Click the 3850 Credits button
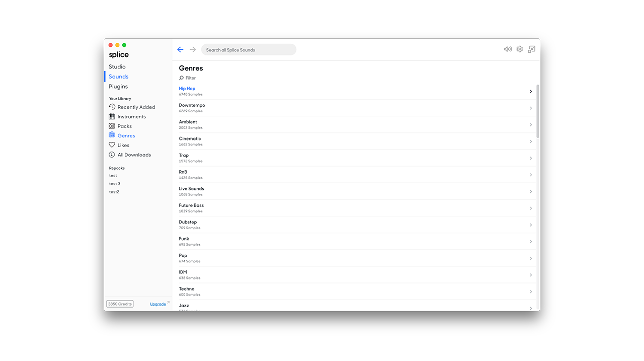 pyautogui.click(x=120, y=304)
